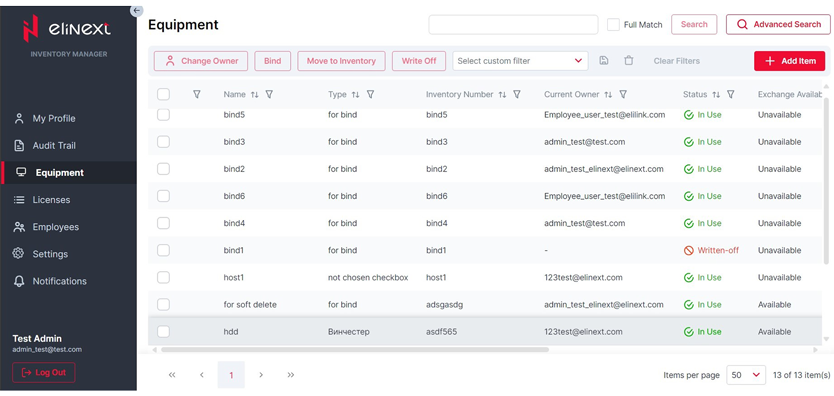Viewport: 834px width, 396px height.
Task: Open the Items per page dropdown
Action: (x=746, y=375)
